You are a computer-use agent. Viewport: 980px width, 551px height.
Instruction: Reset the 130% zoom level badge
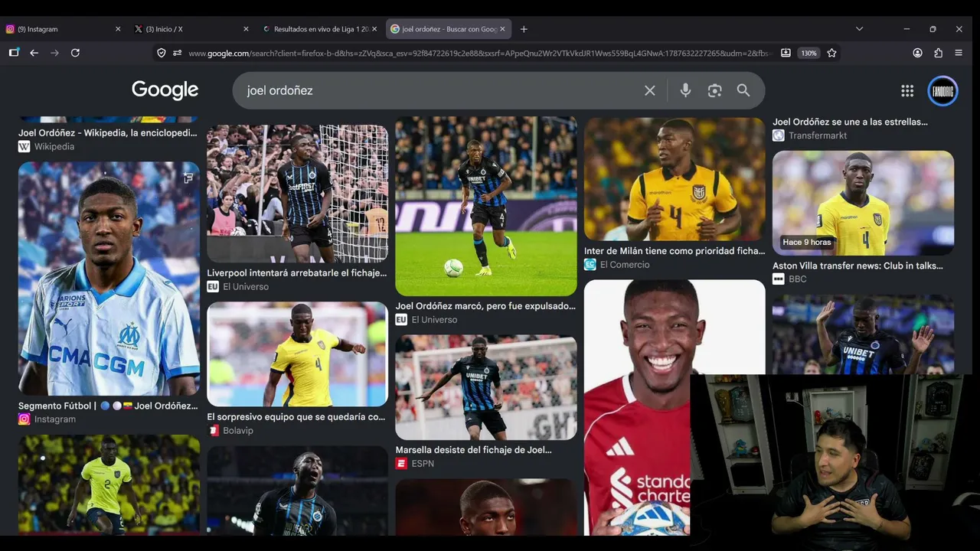pyautogui.click(x=808, y=53)
